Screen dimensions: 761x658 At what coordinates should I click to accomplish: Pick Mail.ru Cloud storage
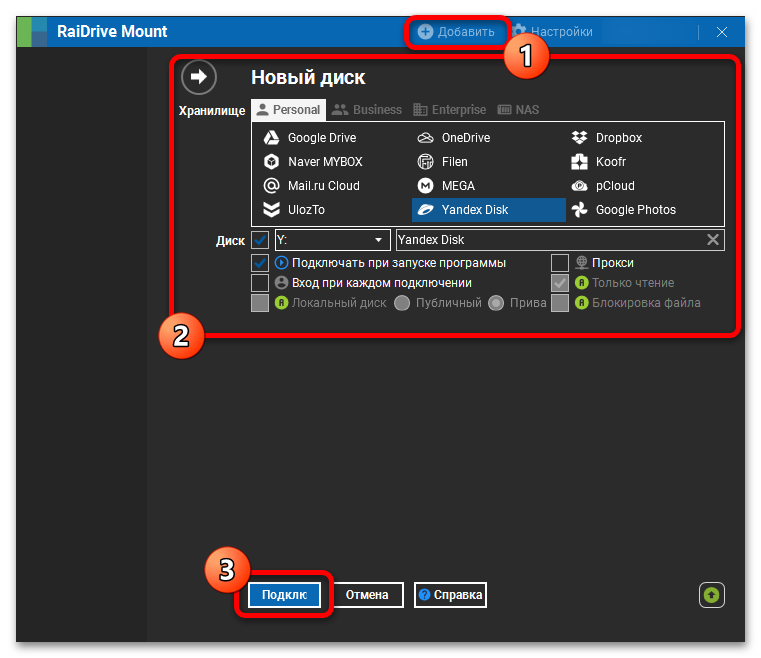(312, 186)
